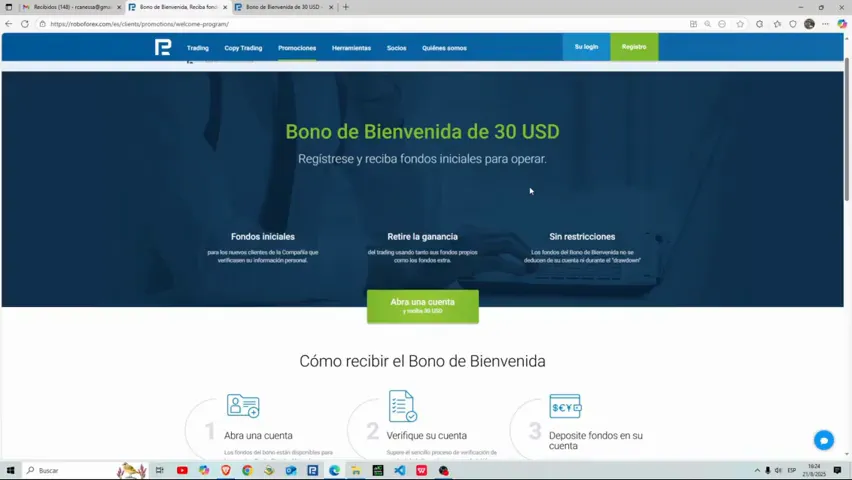Image resolution: width=852 pixels, height=480 pixels.
Task: Reload the page with the refresh icon
Action: click(25, 24)
